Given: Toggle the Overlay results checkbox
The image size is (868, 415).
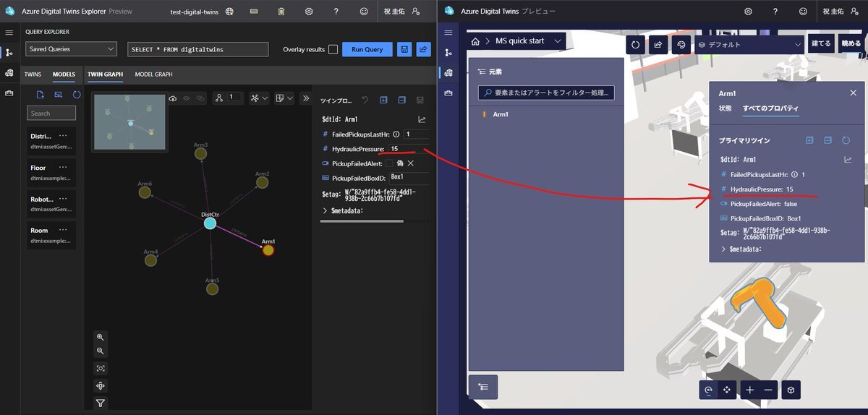Looking at the screenshot, I should coord(333,49).
